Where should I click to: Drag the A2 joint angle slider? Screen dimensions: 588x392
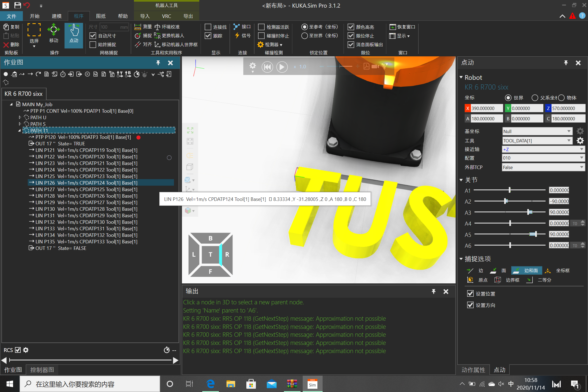point(506,201)
